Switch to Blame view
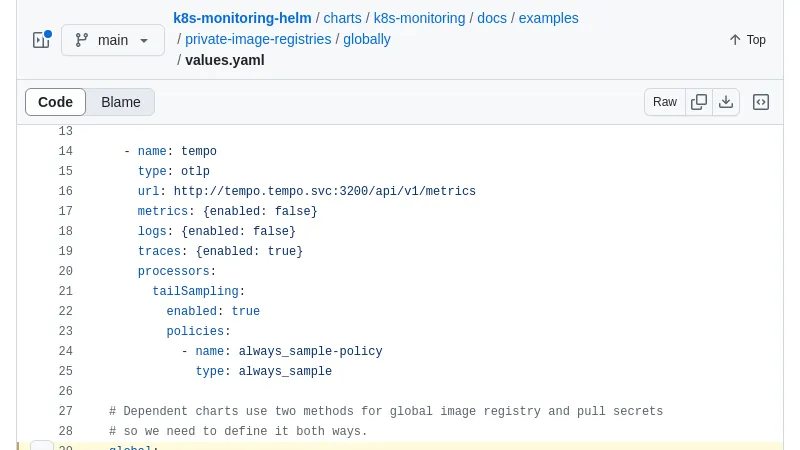800x450 pixels. pos(120,102)
